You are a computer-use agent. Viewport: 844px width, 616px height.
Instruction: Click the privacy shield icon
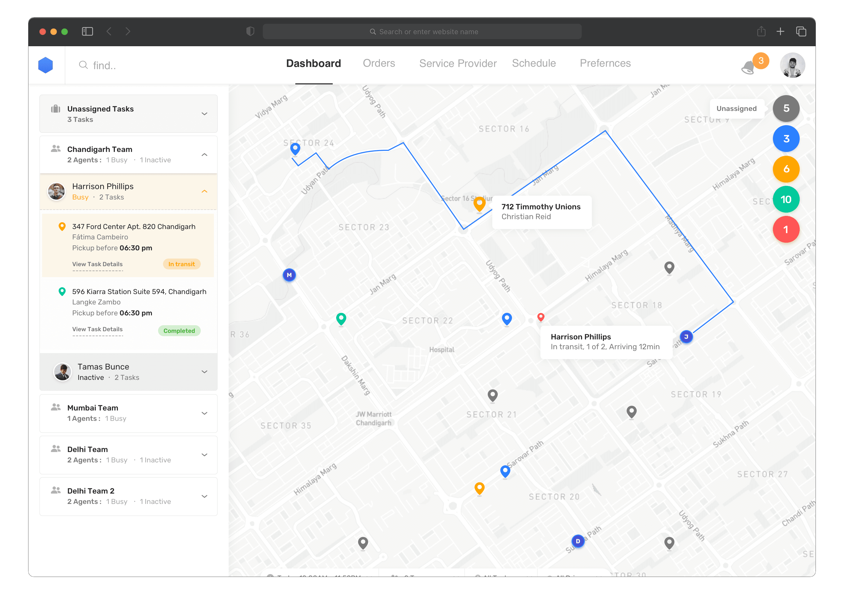pyautogui.click(x=250, y=31)
